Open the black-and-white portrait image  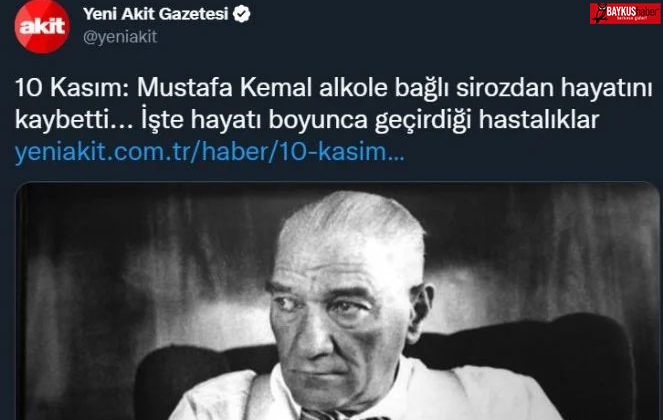point(337,301)
